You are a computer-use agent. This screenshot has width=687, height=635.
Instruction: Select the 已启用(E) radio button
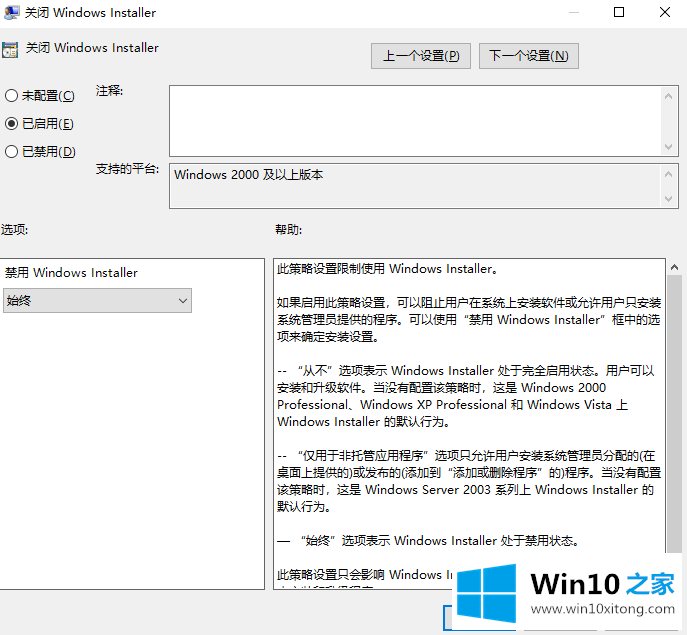pyautogui.click(x=11, y=124)
